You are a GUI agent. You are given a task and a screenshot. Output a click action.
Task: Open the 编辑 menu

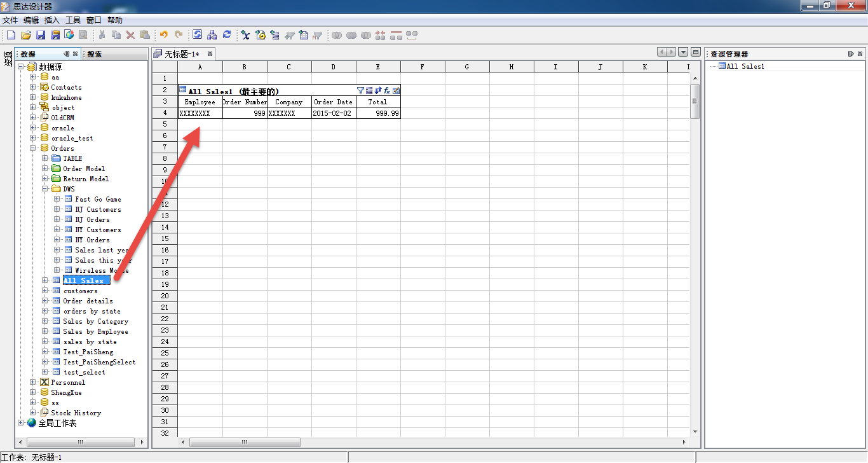coord(31,20)
